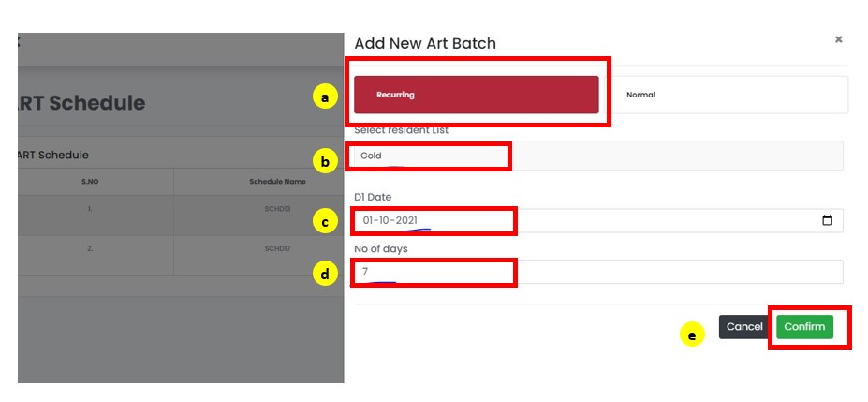Click the yellow 'e' annotation marker
Viewport: 868px width, 402px height.
[x=692, y=335]
